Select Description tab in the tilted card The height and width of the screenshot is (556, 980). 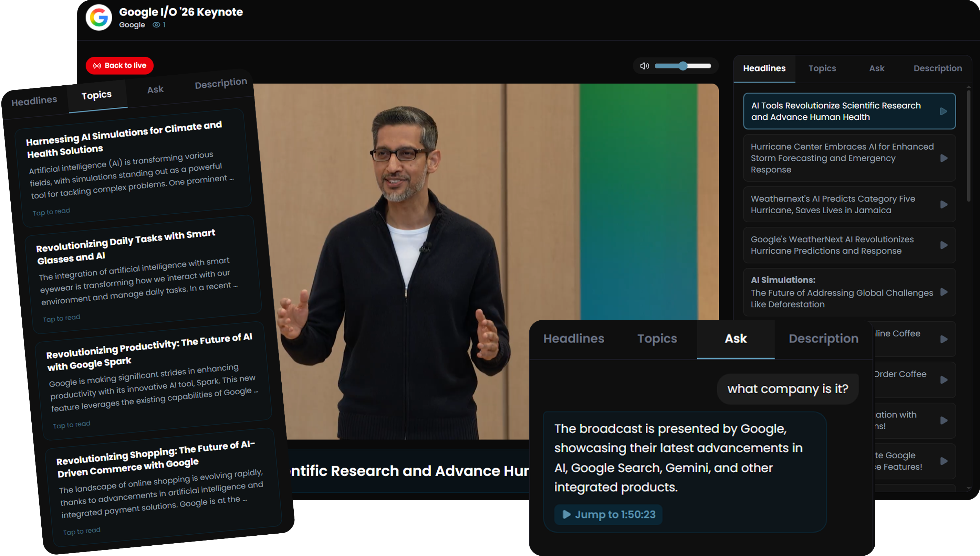tap(221, 83)
